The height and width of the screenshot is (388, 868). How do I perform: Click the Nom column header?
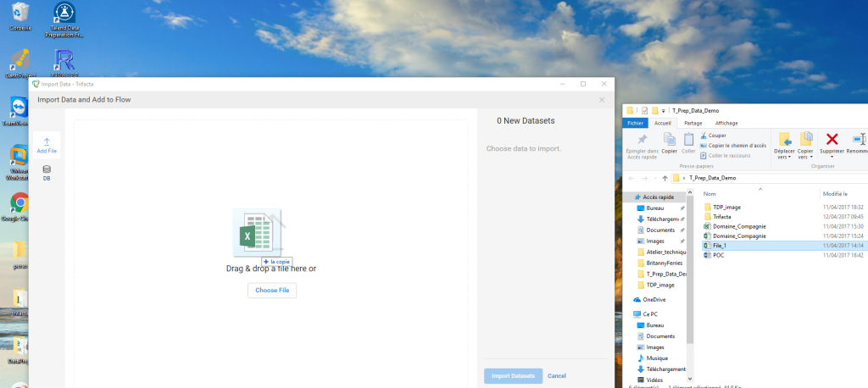pos(710,194)
